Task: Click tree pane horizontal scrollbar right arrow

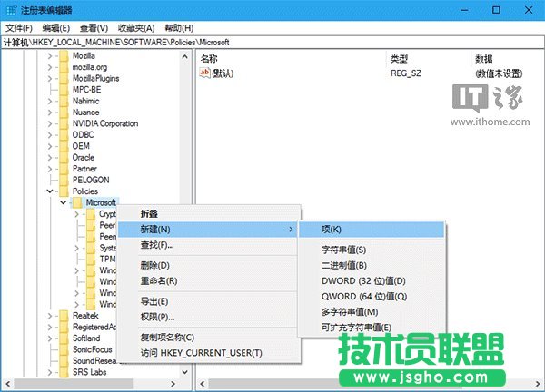Action: [x=173, y=384]
